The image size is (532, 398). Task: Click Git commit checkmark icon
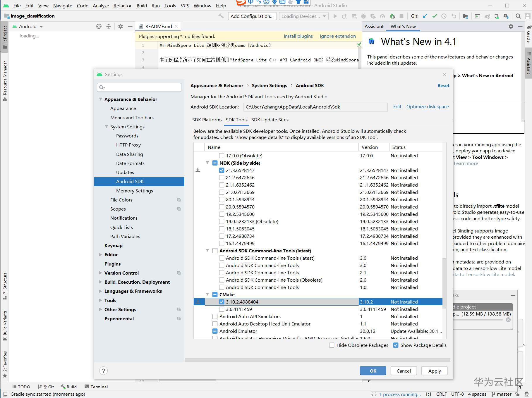pos(435,16)
